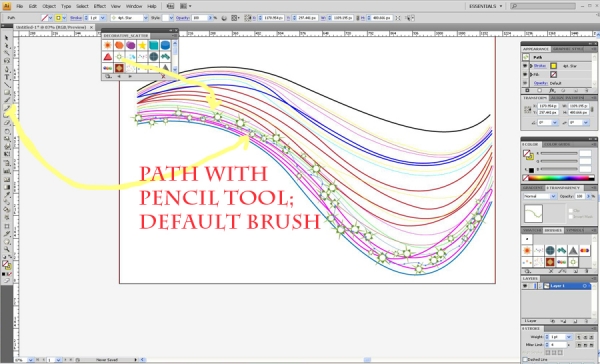Open the Effect menu

(99, 6)
